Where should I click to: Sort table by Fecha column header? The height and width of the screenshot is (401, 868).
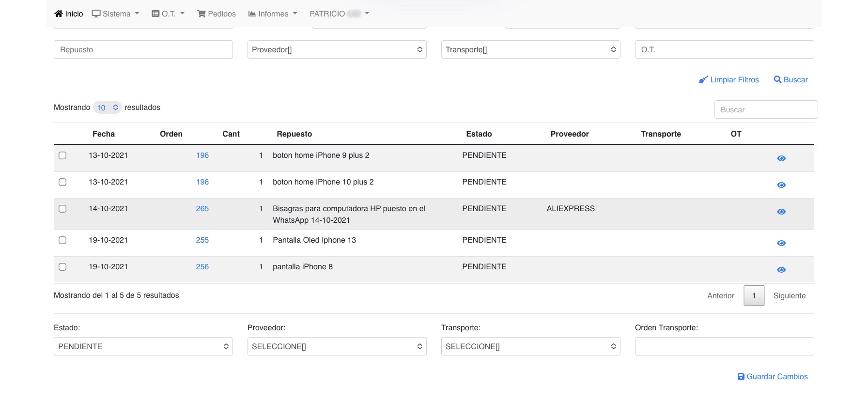pos(104,134)
